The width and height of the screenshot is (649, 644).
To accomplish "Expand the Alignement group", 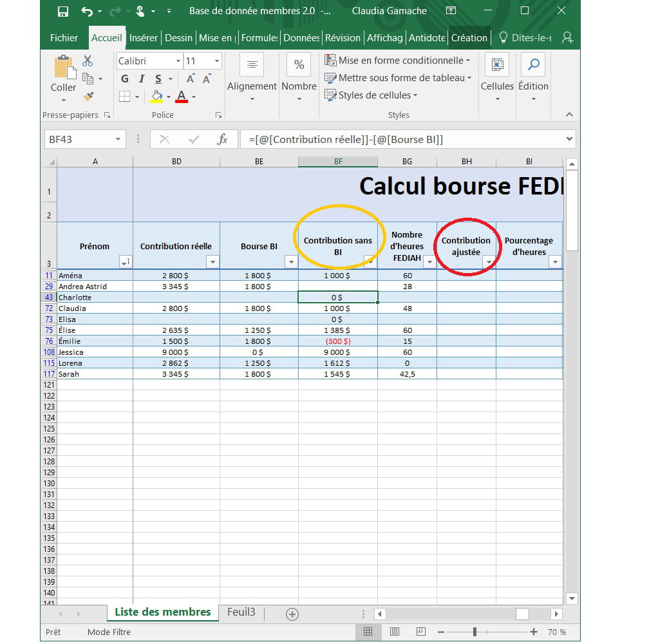I will [x=252, y=78].
